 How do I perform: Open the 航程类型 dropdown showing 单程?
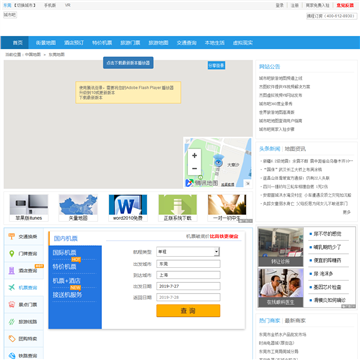[188, 252]
